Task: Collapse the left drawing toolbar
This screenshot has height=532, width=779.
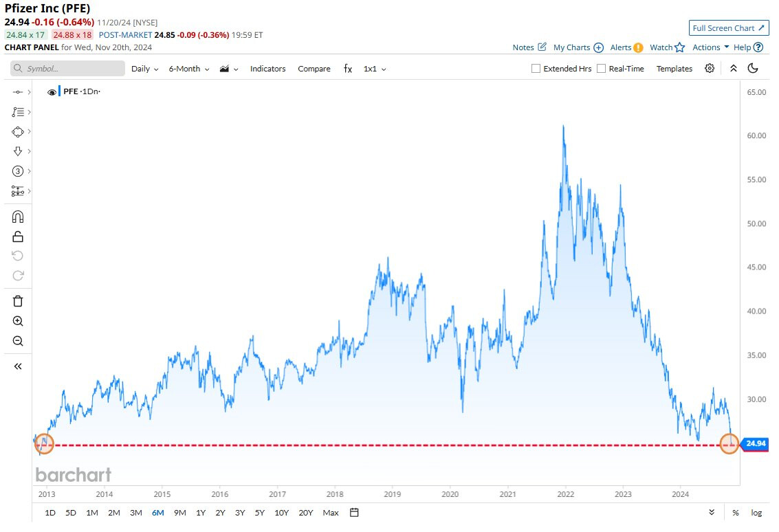Action: 18,366
